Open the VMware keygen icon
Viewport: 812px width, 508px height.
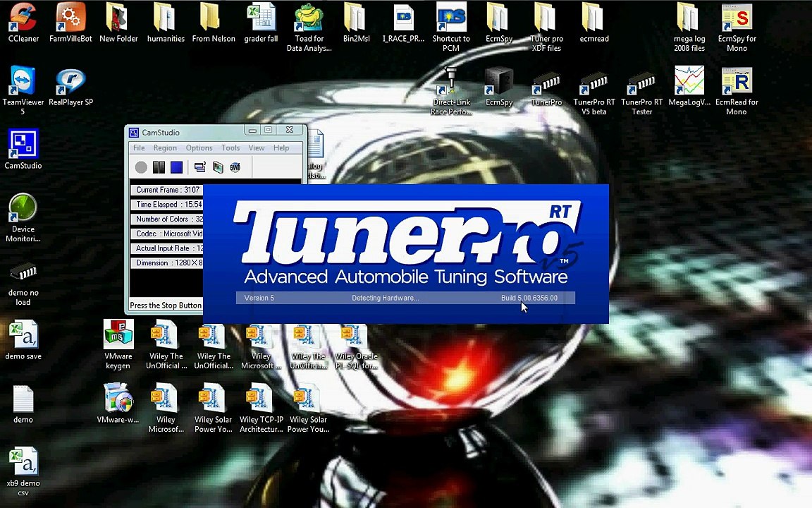[x=118, y=344]
